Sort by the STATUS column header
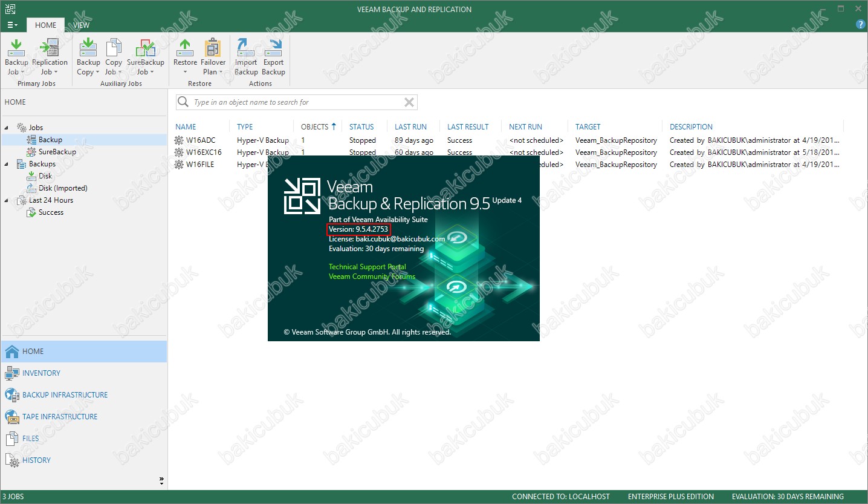The width and height of the screenshot is (868, 504). pos(361,127)
